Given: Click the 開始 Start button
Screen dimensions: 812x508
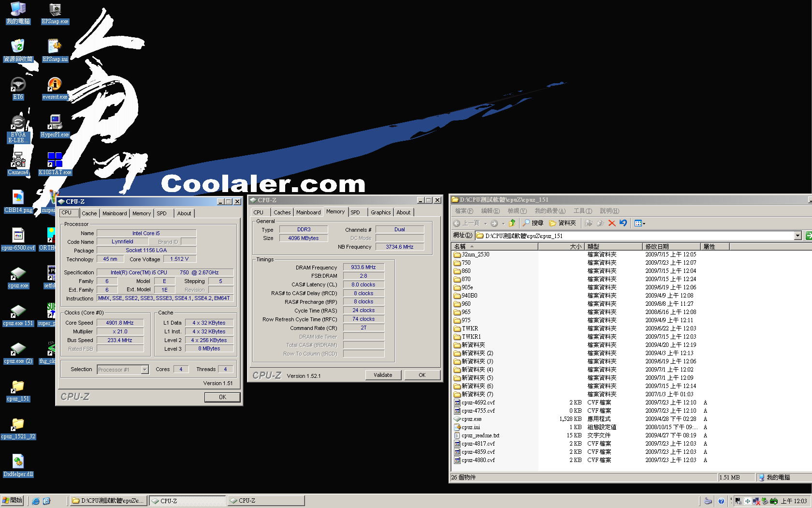Looking at the screenshot, I should (12, 501).
